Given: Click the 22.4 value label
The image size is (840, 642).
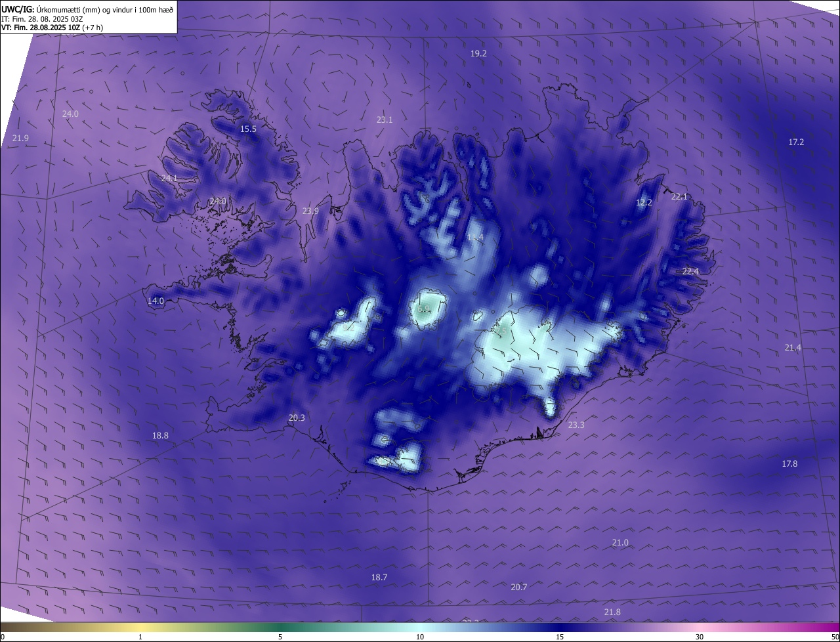Looking at the screenshot, I should point(690,272).
